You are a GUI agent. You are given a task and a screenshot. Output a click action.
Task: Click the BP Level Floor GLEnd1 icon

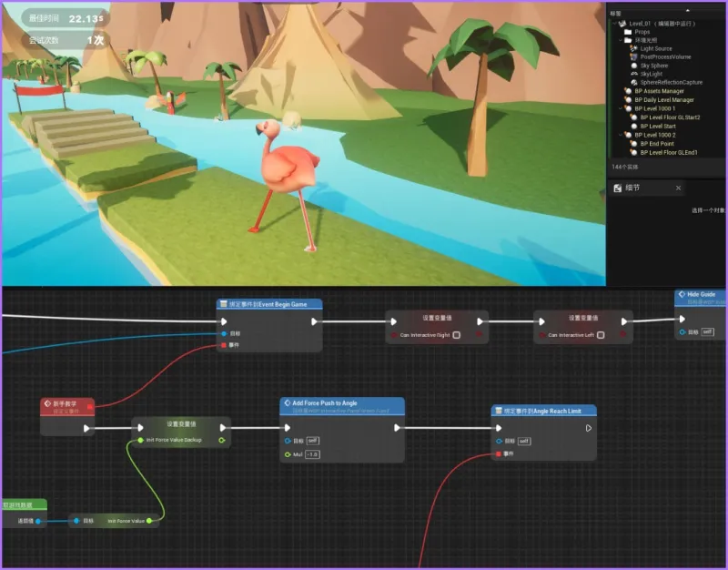[633, 152]
